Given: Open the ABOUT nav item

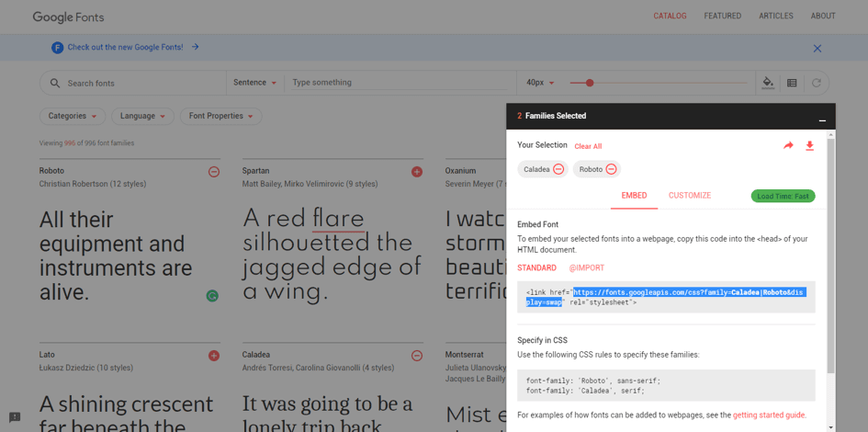Looking at the screenshot, I should pyautogui.click(x=823, y=16).
